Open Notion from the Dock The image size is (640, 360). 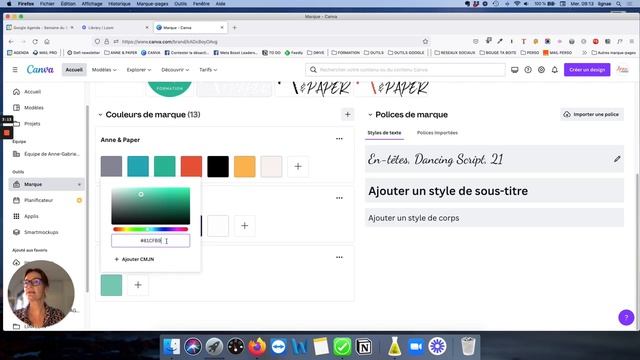point(364,347)
